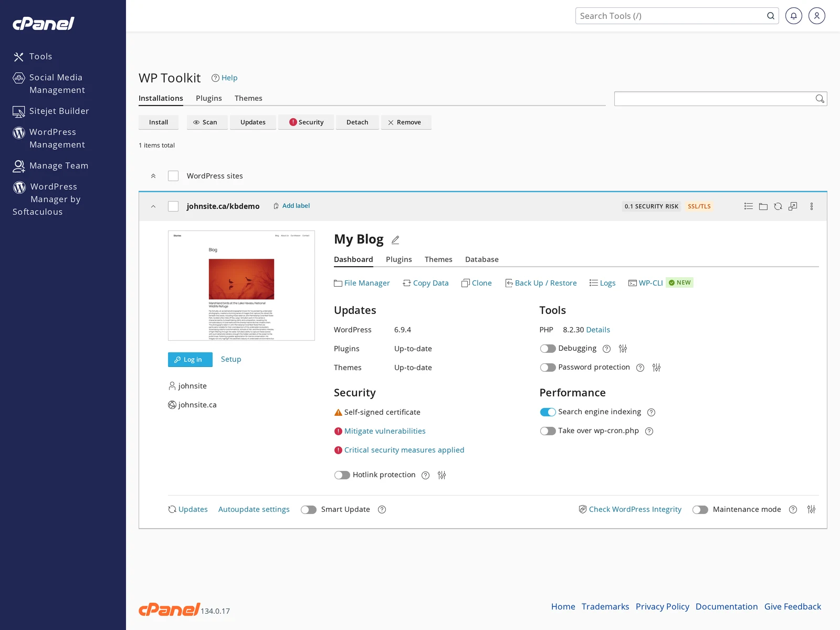Click the refresh icon in site header
Screen dimensions: 840x630
pyautogui.click(x=778, y=206)
